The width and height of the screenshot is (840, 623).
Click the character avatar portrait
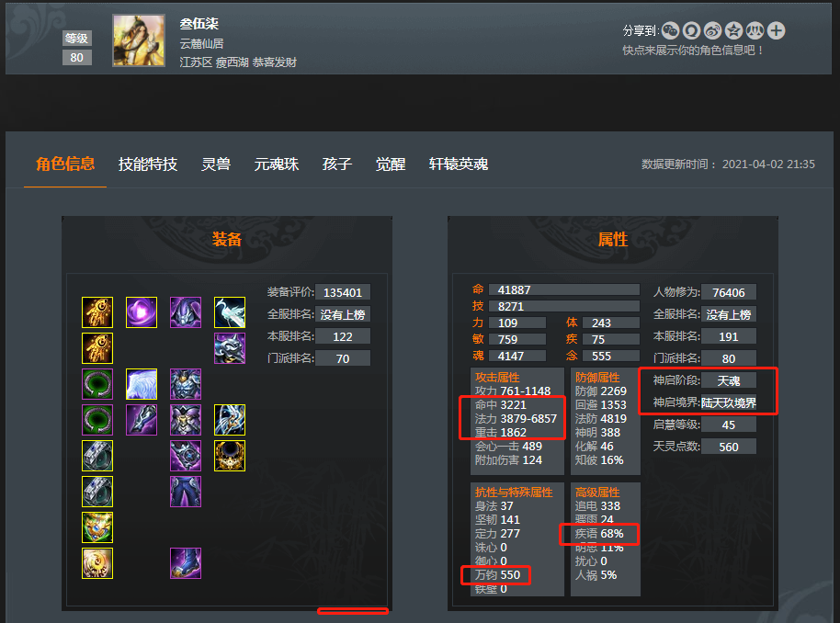pyautogui.click(x=139, y=40)
